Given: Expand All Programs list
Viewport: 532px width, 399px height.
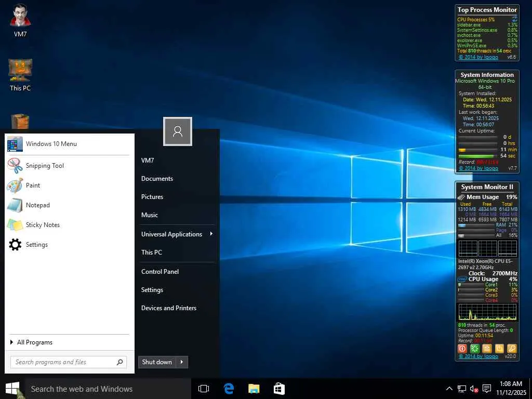Looking at the screenshot, I should pos(34,342).
